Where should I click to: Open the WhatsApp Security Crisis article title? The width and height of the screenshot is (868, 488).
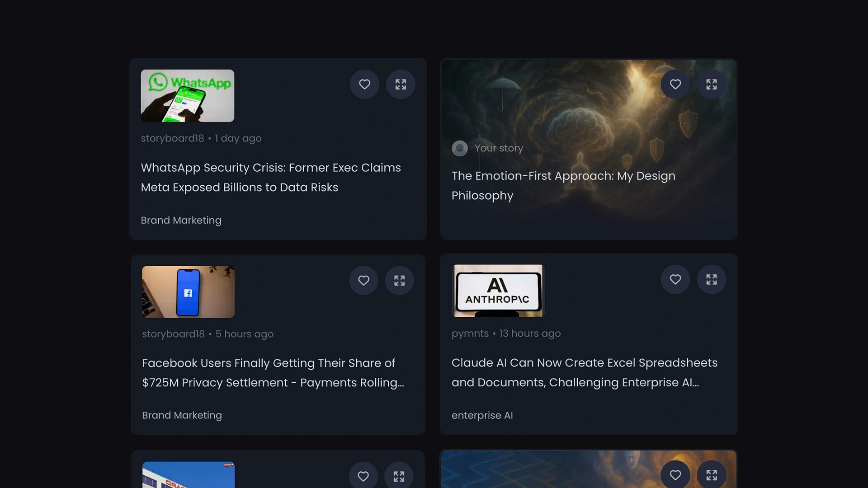tap(270, 177)
